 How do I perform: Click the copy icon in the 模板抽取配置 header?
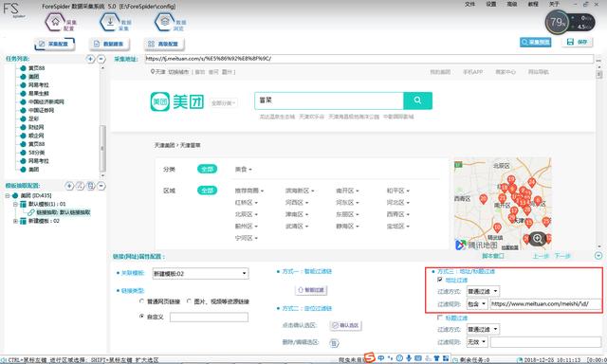[91, 186]
